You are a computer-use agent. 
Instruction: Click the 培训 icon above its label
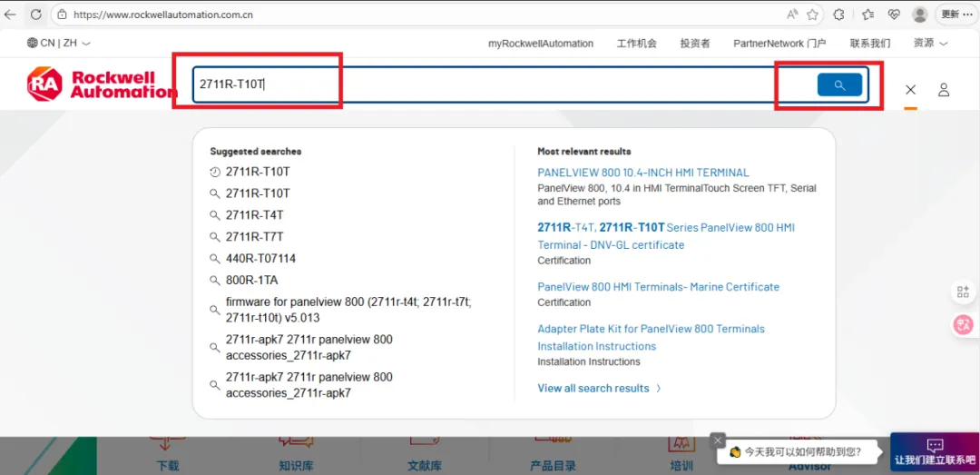[681, 445]
